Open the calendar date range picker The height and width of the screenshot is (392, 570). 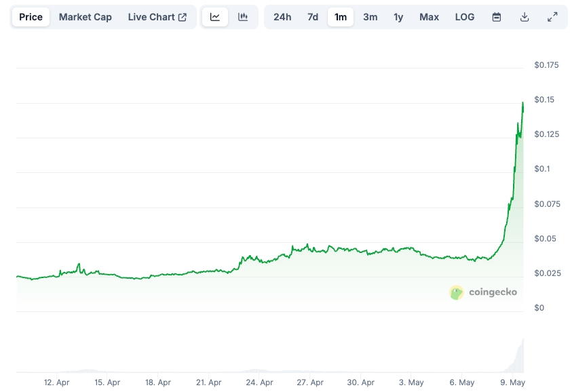[x=497, y=17]
